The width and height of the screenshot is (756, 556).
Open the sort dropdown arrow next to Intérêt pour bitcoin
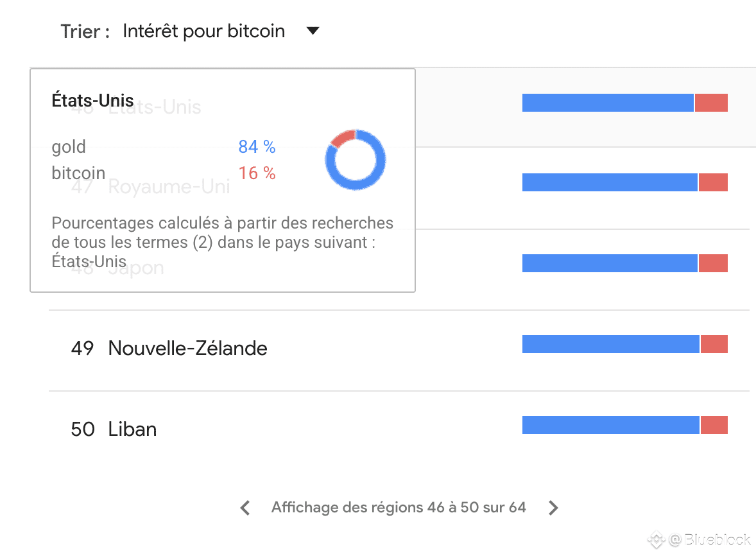pos(313,31)
